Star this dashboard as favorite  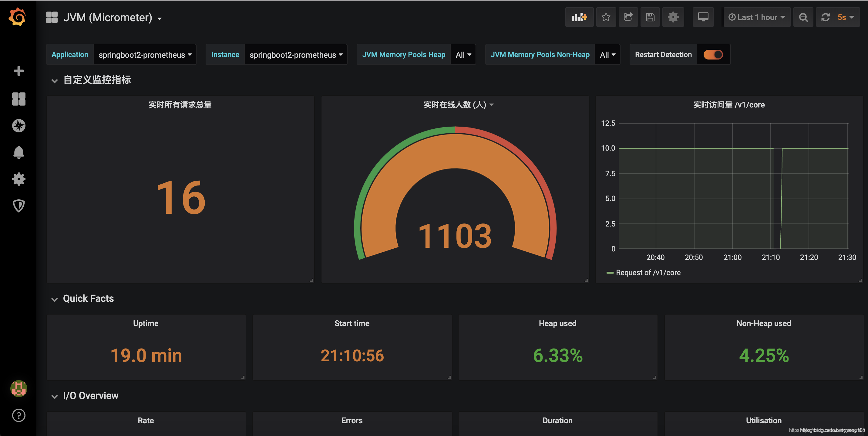(606, 17)
